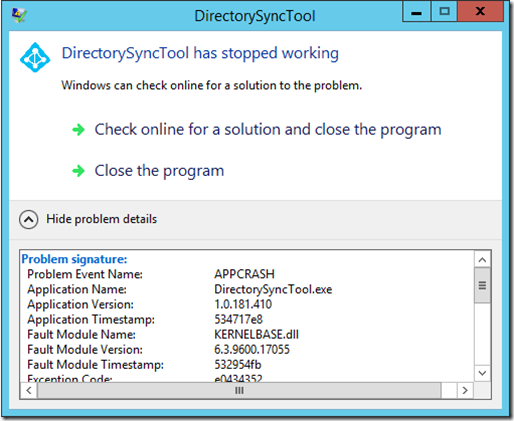
Task: Collapse details with the circular chevron icon
Action: (29, 219)
